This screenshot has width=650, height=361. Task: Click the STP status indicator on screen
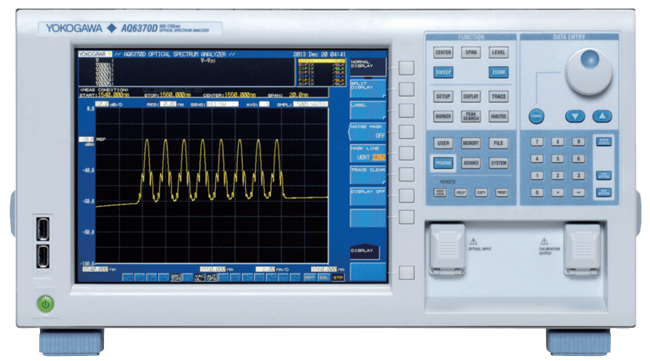point(338,277)
